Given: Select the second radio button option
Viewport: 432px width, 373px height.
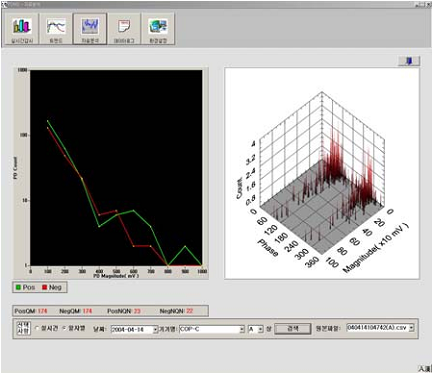Looking at the screenshot, I should click(65, 328).
